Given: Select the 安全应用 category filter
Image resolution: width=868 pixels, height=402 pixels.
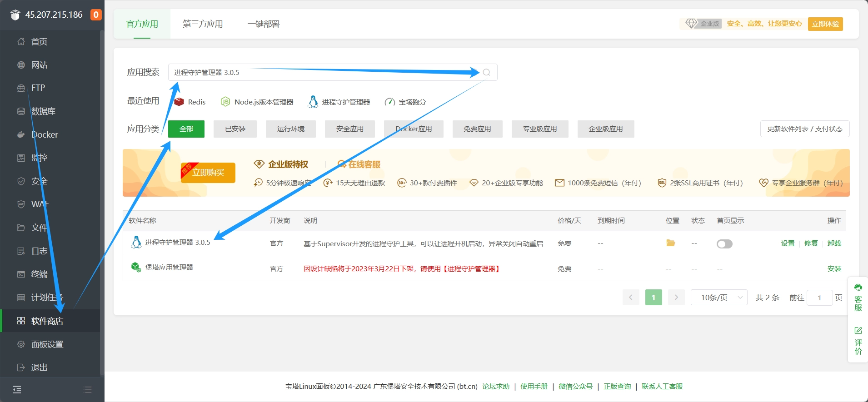Looking at the screenshot, I should coord(350,129).
